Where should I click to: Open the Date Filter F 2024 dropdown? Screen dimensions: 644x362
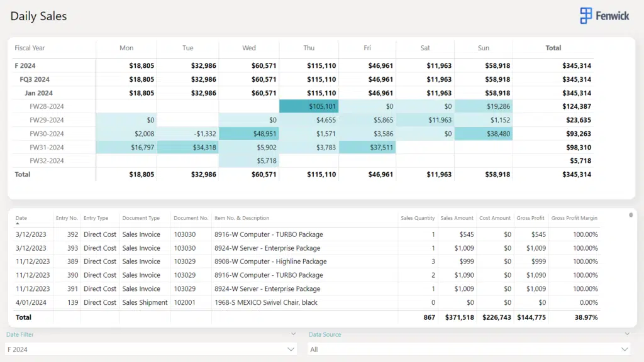coord(291,349)
